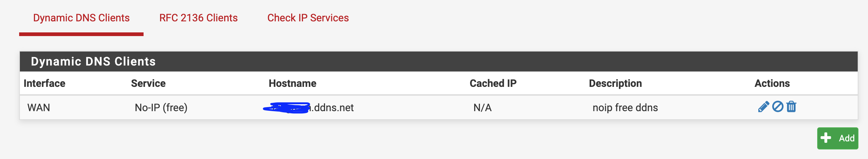868x159 pixels.
Task: Click the pencil icon to edit the No-IP client
Action: coord(763,107)
